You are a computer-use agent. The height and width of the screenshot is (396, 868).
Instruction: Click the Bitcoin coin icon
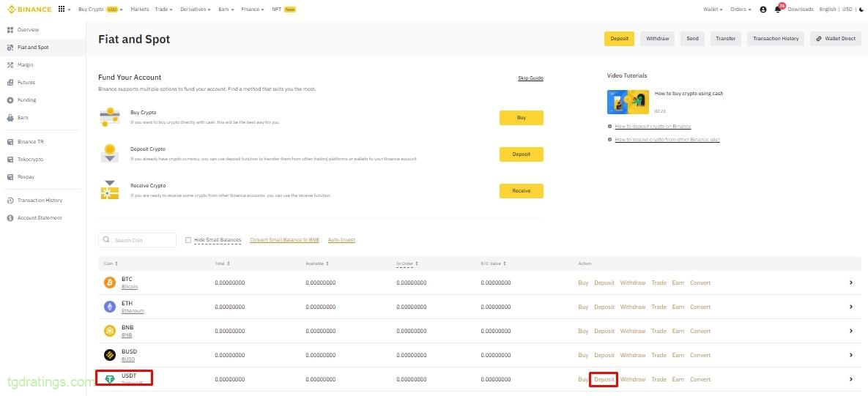[110, 283]
